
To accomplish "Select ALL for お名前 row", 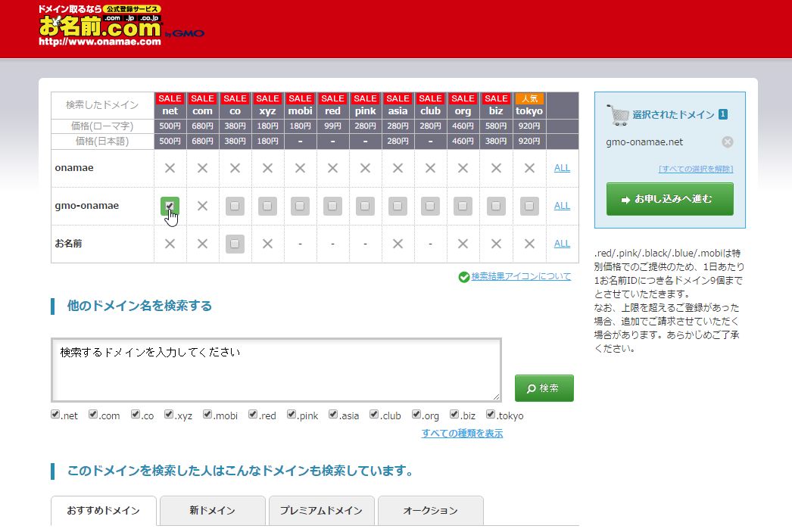I will (x=562, y=244).
